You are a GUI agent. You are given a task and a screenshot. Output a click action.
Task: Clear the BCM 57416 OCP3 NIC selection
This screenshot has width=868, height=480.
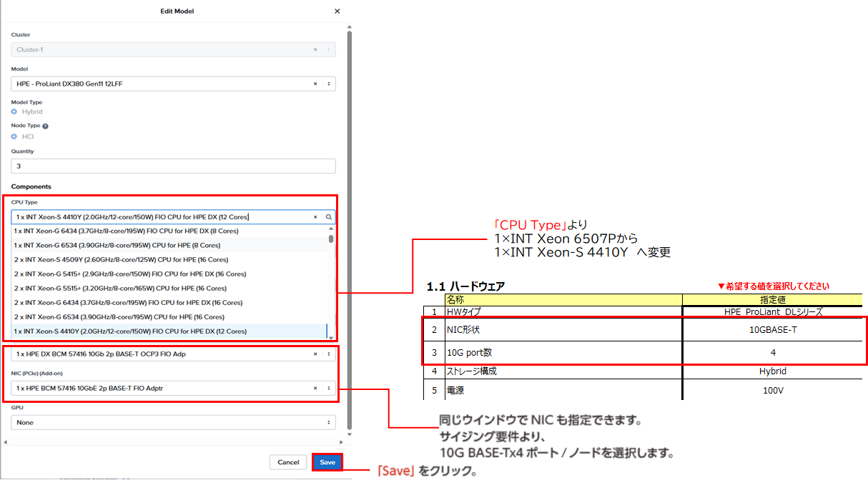[315, 354]
